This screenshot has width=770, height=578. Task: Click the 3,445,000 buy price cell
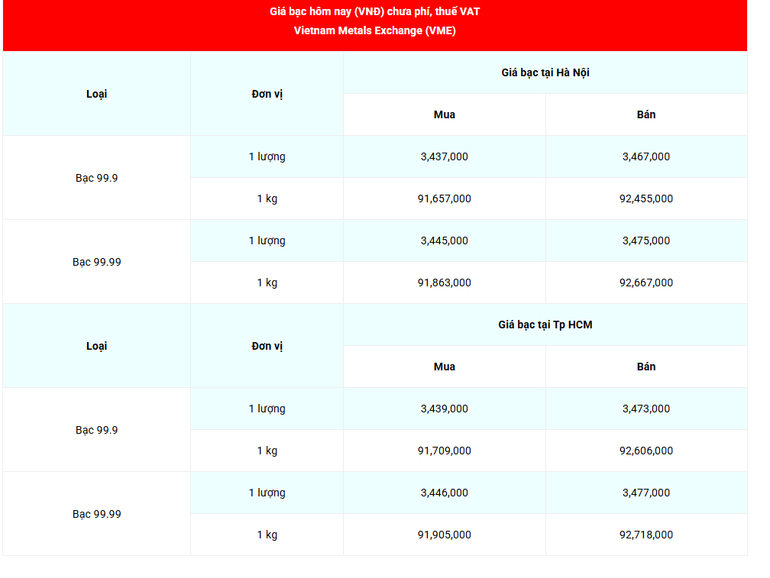(444, 241)
